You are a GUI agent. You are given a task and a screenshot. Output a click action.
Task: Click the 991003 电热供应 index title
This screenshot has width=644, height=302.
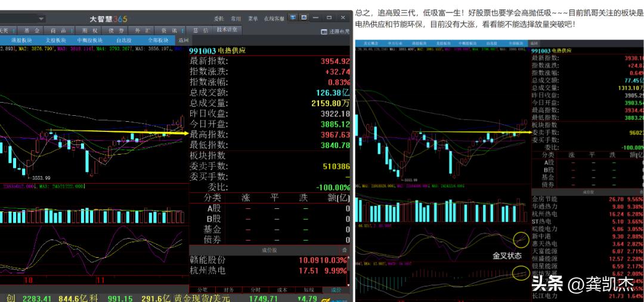(217, 51)
